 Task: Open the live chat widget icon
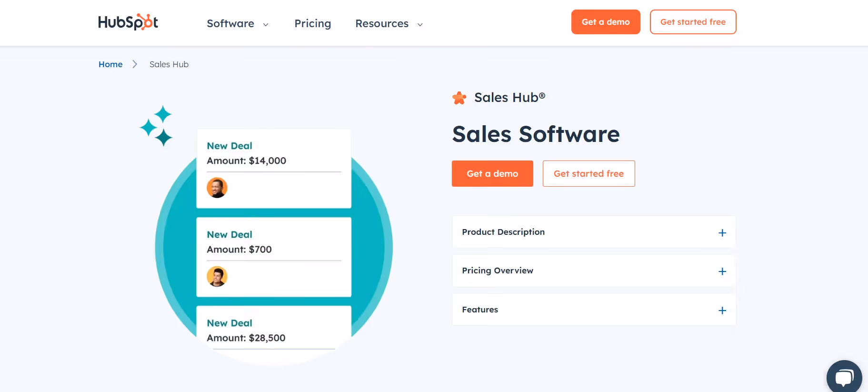click(844, 377)
